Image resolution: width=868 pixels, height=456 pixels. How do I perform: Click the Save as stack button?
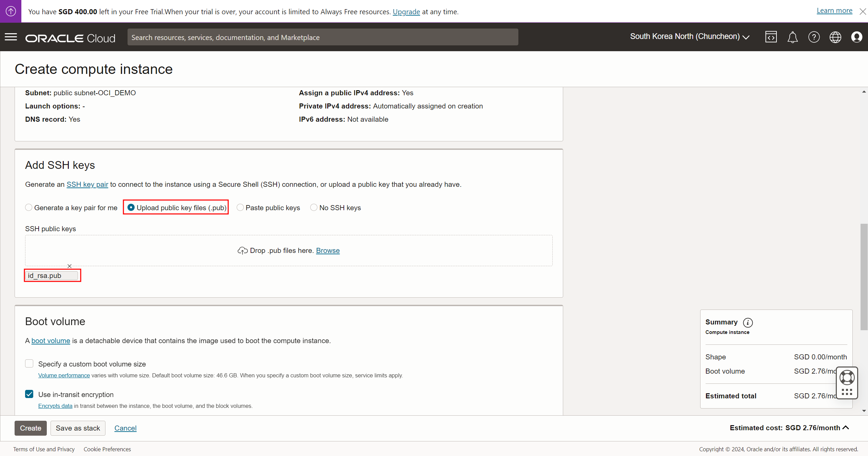(x=78, y=428)
